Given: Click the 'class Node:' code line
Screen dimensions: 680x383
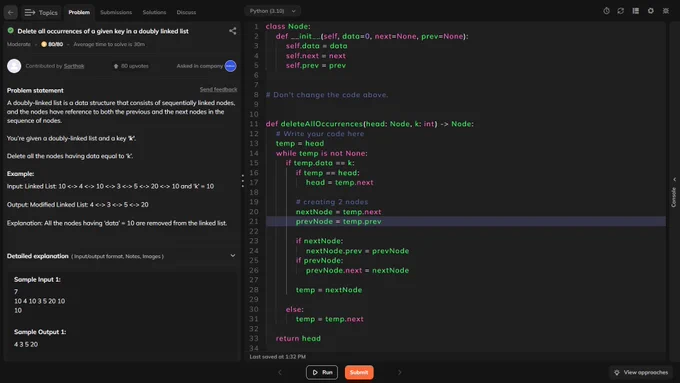Looking at the screenshot, I should click(x=288, y=26).
